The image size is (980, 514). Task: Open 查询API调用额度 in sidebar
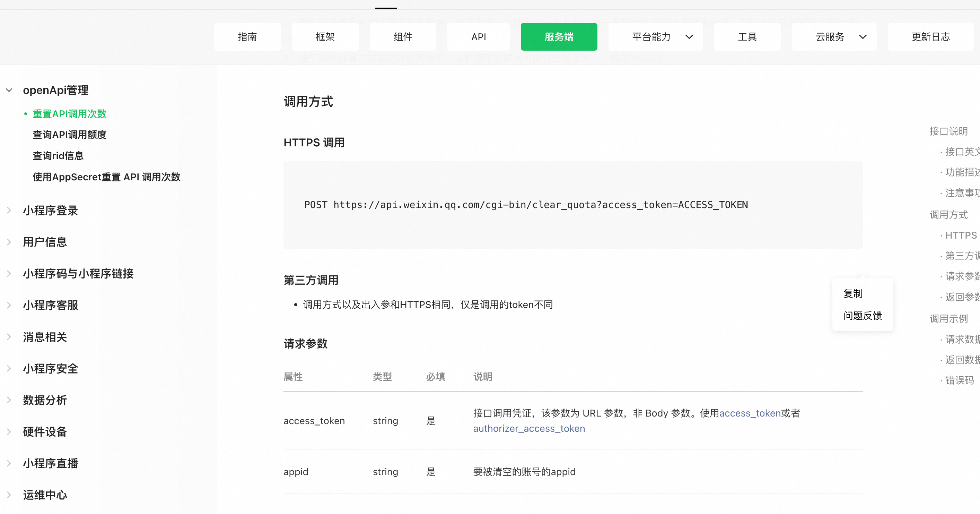(69, 135)
